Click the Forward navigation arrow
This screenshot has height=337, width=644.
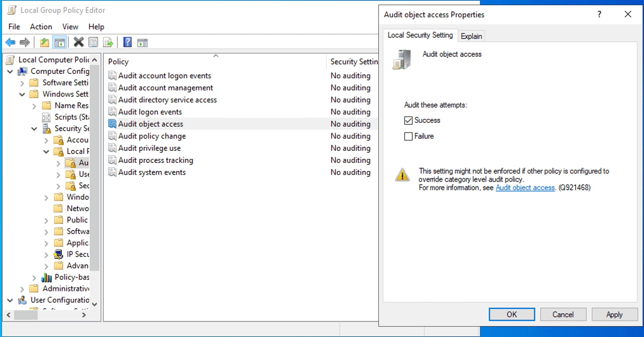coord(24,42)
